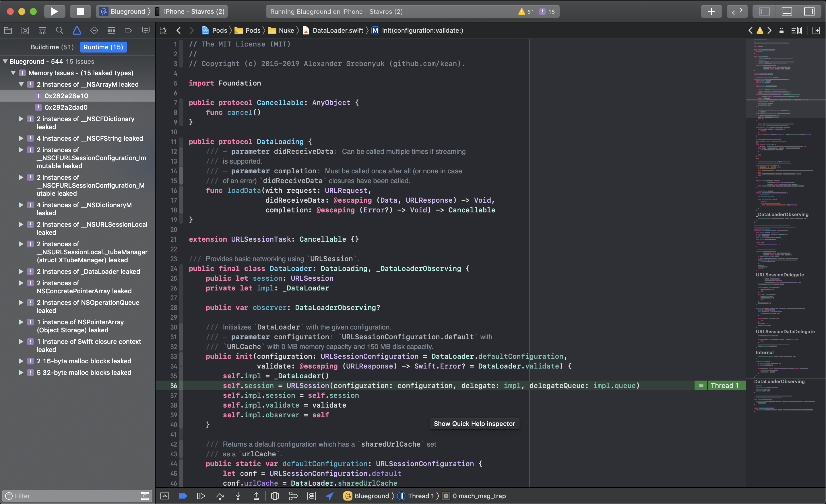This screenshot has height=504, width=826.
Task: Open the Report navigator icon
Action: coord(146,30)
